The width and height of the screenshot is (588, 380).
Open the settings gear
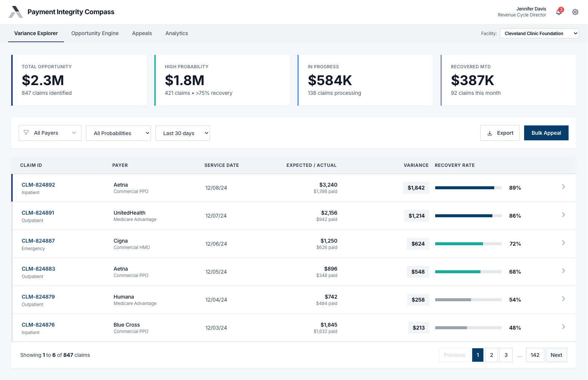575,12
